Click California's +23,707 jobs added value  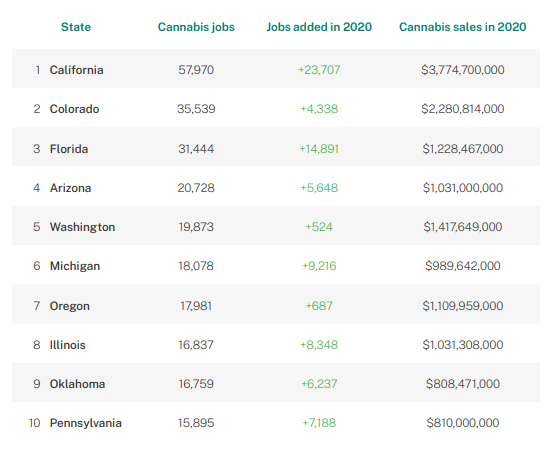(x=319, y=70)
